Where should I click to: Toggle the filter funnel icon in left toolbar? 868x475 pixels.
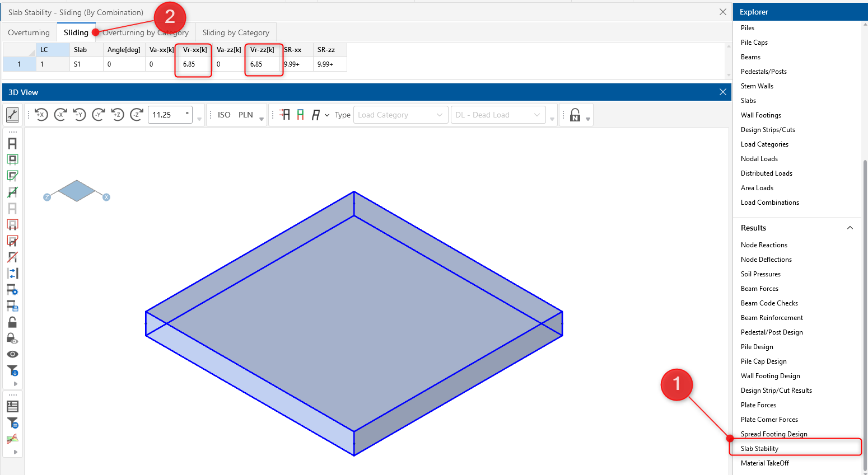(x=12, y=370)
